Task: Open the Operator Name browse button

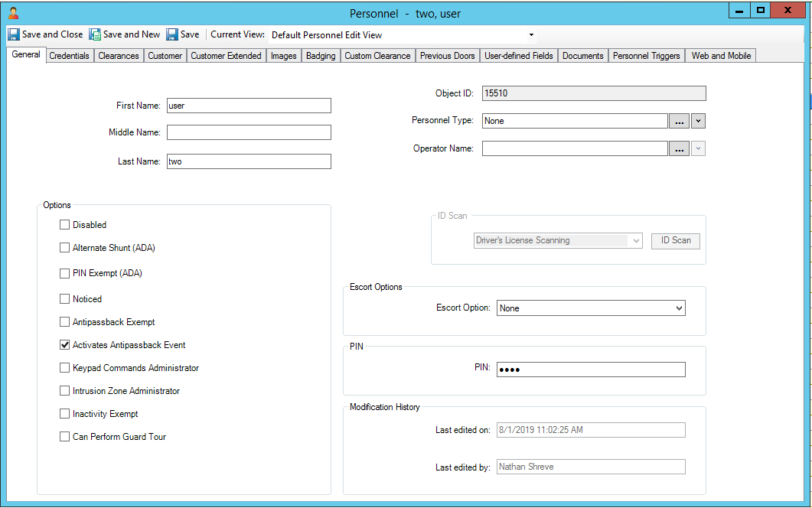Action: click(x=679, y=148)
